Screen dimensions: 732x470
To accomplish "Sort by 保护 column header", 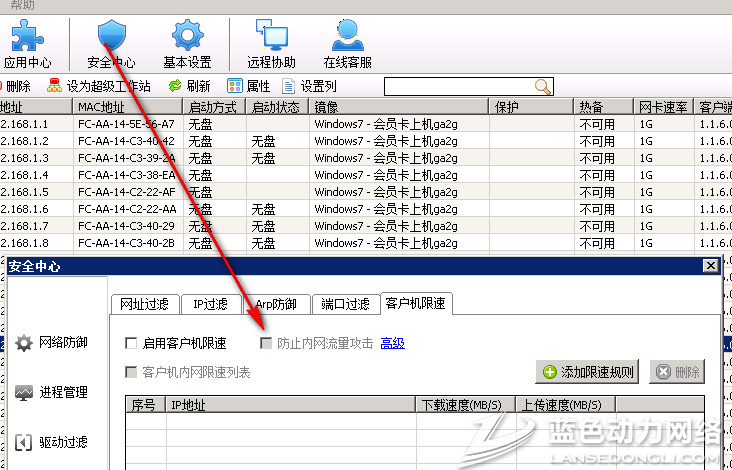I will tap(531, 107).
